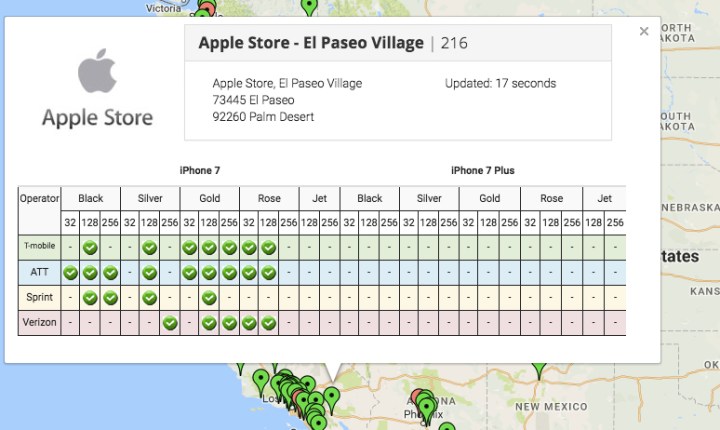Click ATT iPhone 7 Black 32 checkmark
The width and height of the screenshot is (720, 430).
[x=70, y=273]
